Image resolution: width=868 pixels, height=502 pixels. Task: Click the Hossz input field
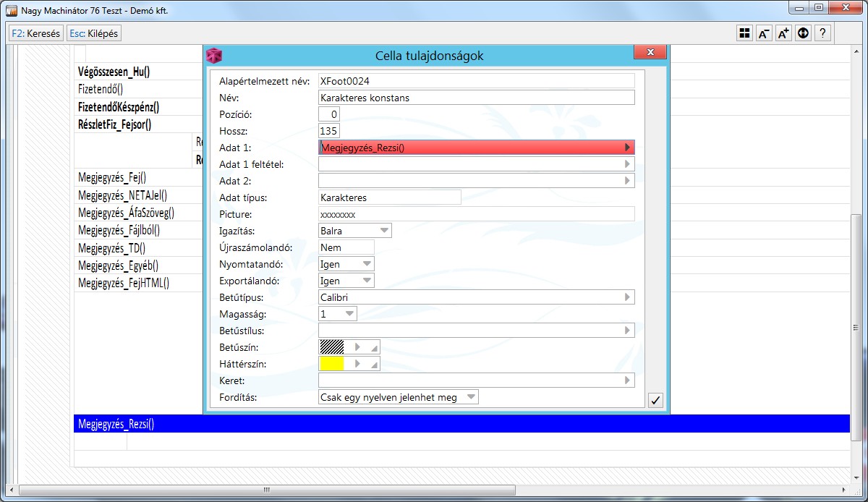[x=328, y=131]
